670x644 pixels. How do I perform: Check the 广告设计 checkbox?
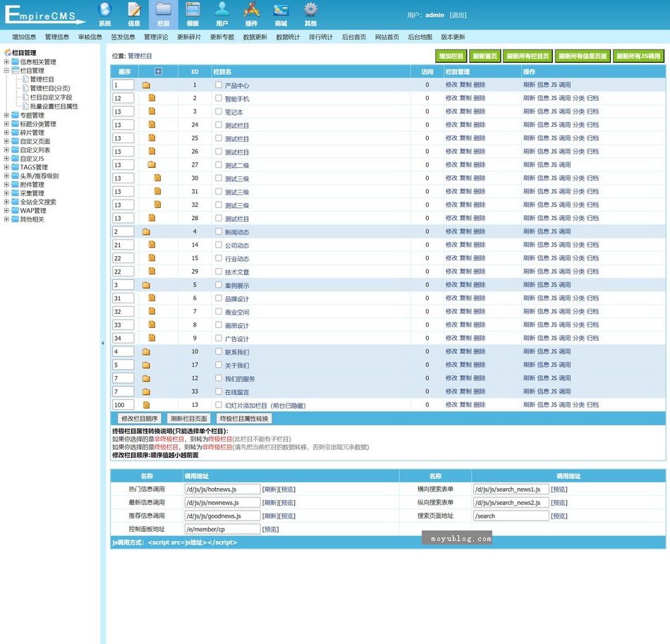(x=219, y=338)
